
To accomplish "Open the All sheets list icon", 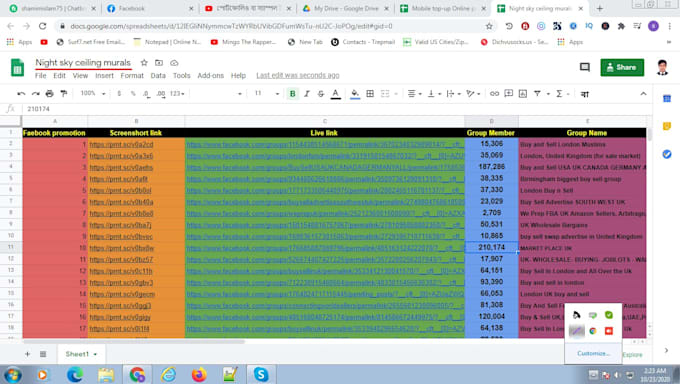I will click(x=43, y=354).
